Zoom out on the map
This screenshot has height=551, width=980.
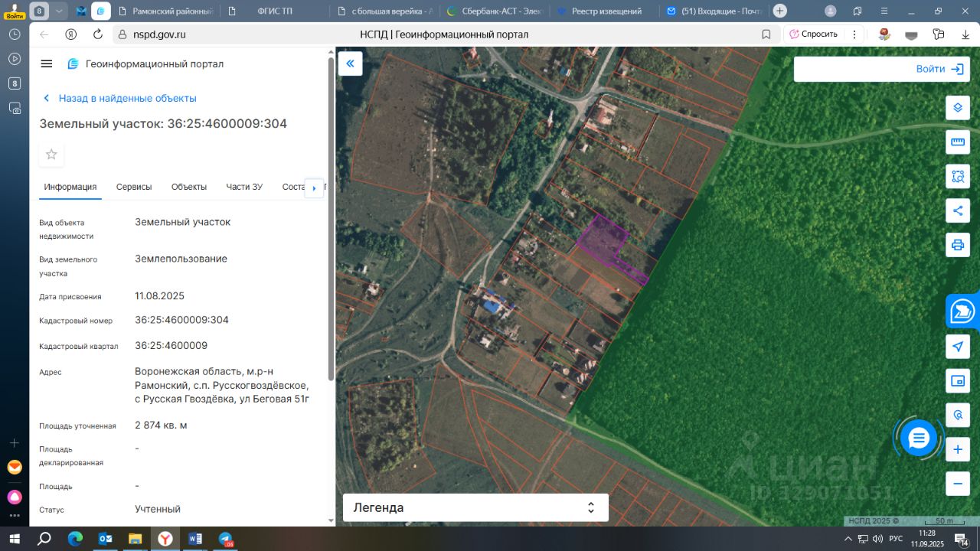958,484
